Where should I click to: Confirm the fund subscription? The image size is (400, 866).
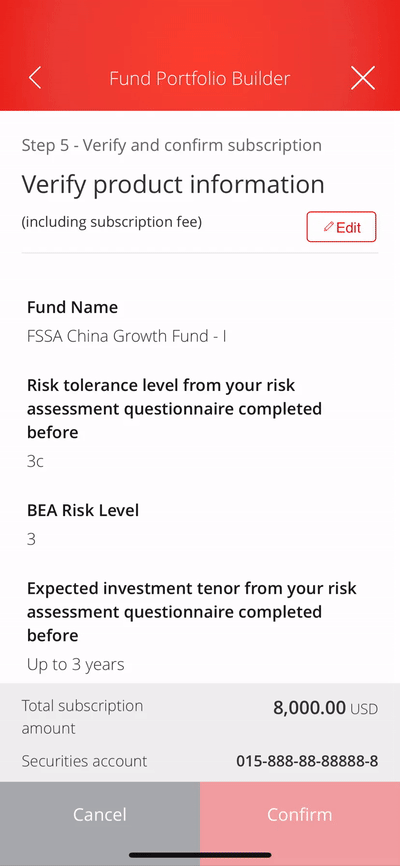point(300,814)
